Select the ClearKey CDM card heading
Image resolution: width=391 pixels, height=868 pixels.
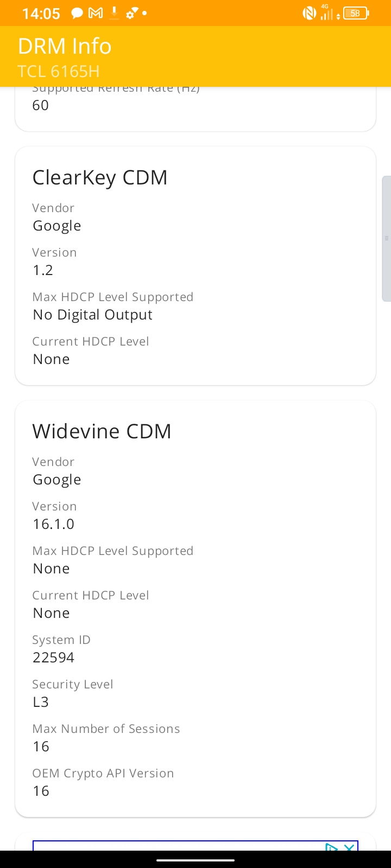click(x=100, y=177)
